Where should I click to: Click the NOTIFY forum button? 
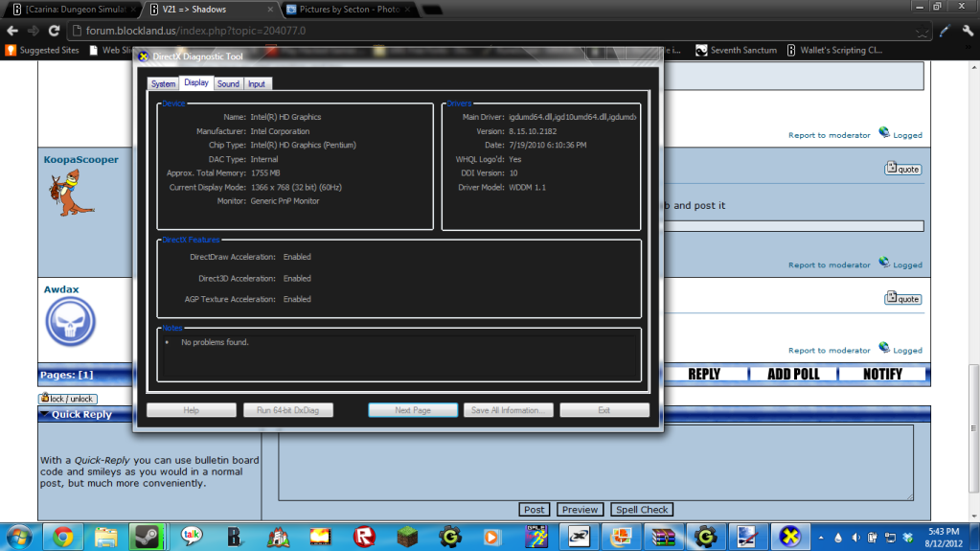[x=882, y=374]
